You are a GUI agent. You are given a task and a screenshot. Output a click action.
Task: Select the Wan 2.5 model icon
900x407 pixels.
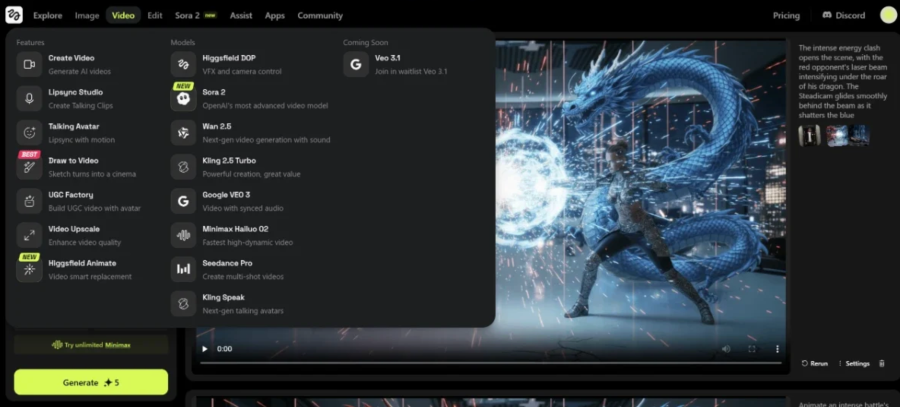tap(183, 133)
